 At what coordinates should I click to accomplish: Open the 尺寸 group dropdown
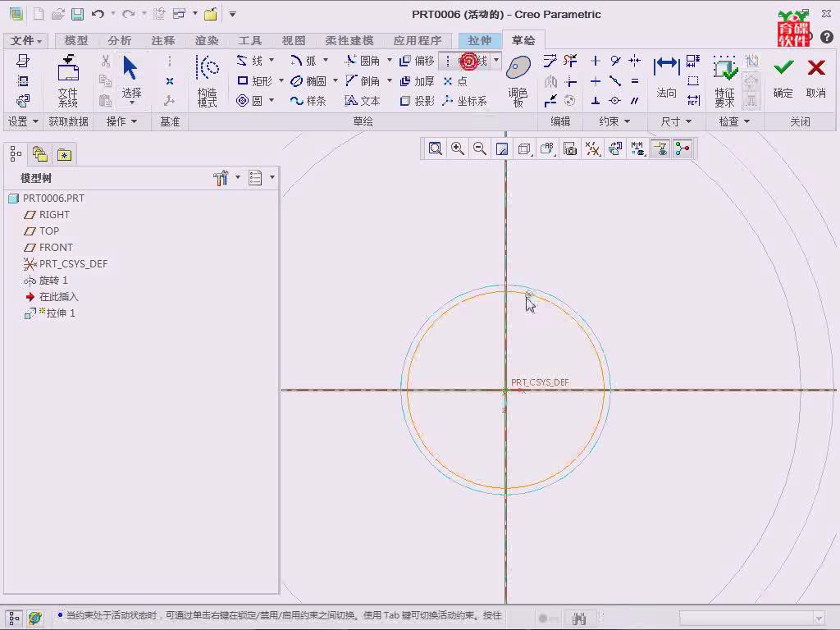pos(676,121)
